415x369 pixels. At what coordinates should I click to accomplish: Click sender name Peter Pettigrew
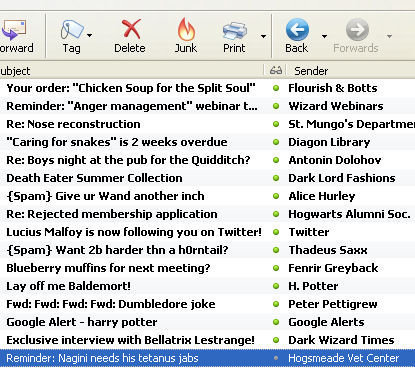(x=333, y=304)
